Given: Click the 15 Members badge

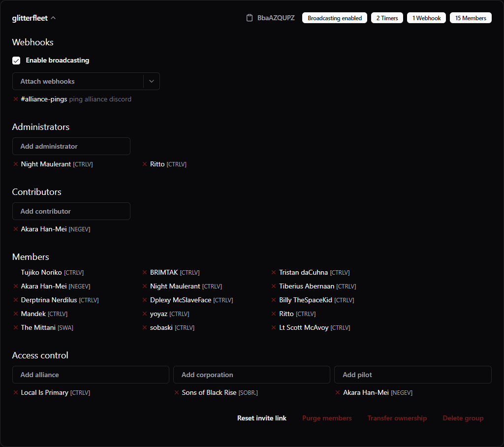Looking at the screenshot, I should pyautogui.click(x=471, y=18).
